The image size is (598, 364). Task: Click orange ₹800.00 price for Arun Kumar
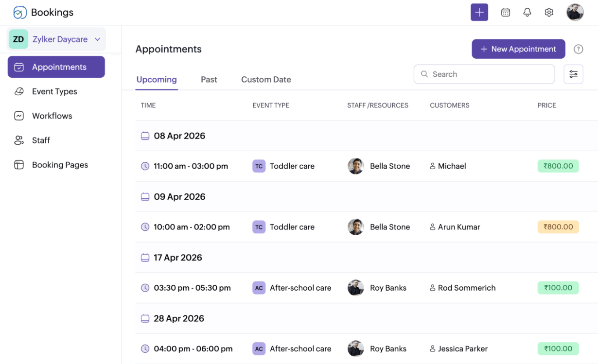558,227
